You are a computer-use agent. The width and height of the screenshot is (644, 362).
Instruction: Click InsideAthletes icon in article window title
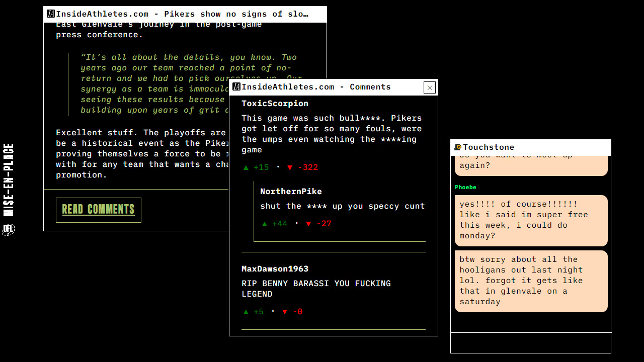tap(51, 14)
